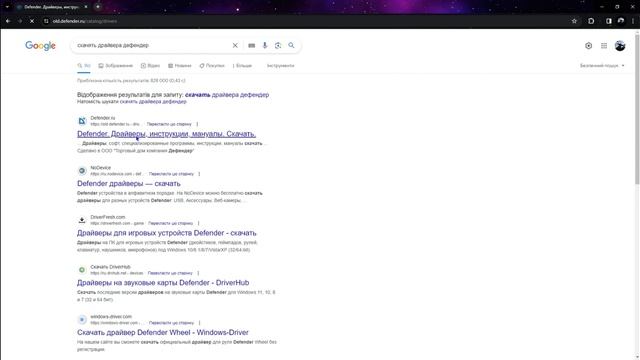
Task: Translate the Defender.ru result page
Action: 169,124
